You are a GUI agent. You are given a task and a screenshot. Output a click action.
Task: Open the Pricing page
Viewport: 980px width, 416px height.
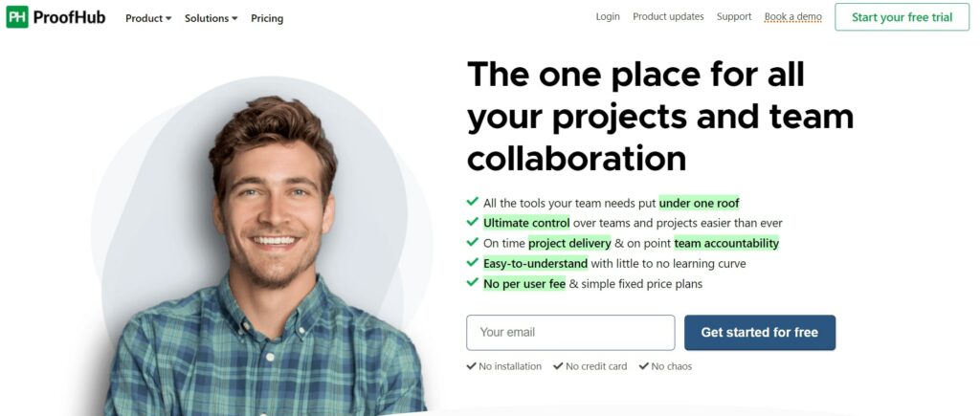pyautogui.click(x=267, y=18)
